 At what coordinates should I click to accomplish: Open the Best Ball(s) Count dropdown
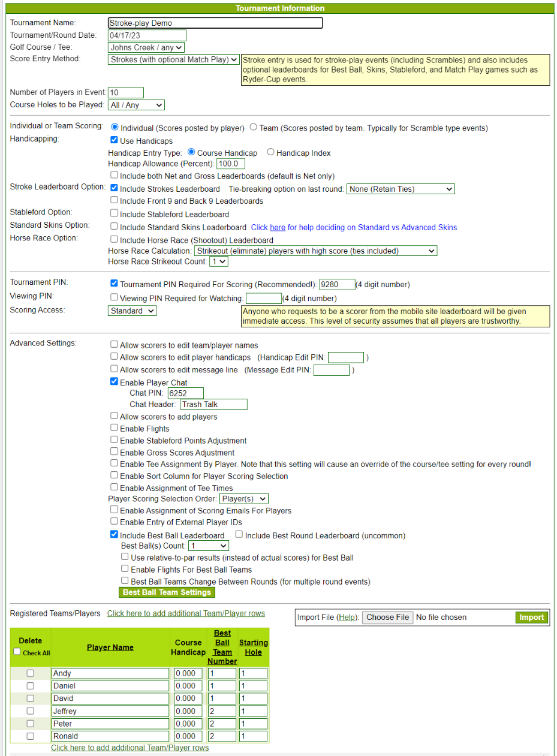point(209,546)
